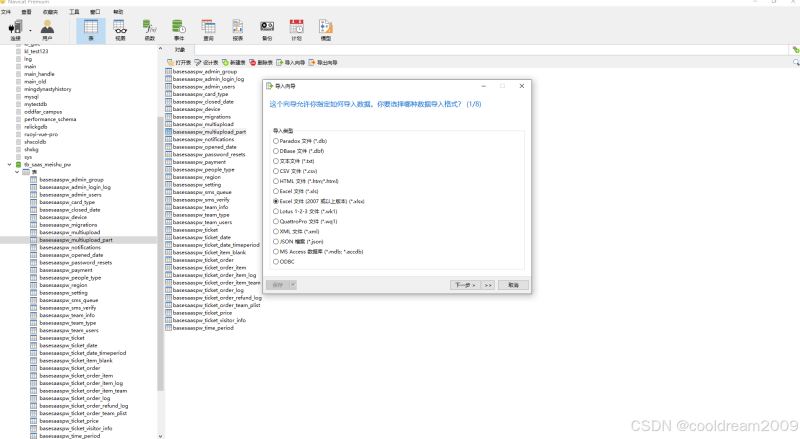Collapse the tb_saas_meishu_pw database node

point(10,164)
